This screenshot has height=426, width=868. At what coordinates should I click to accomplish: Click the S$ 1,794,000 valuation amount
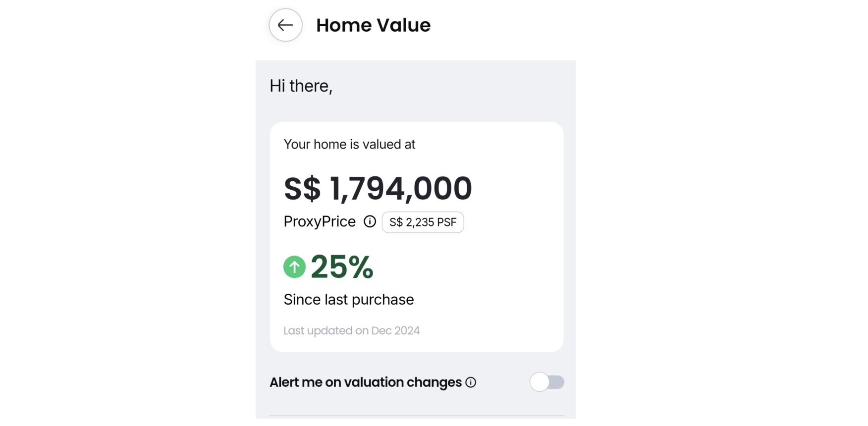pos(378,189)
